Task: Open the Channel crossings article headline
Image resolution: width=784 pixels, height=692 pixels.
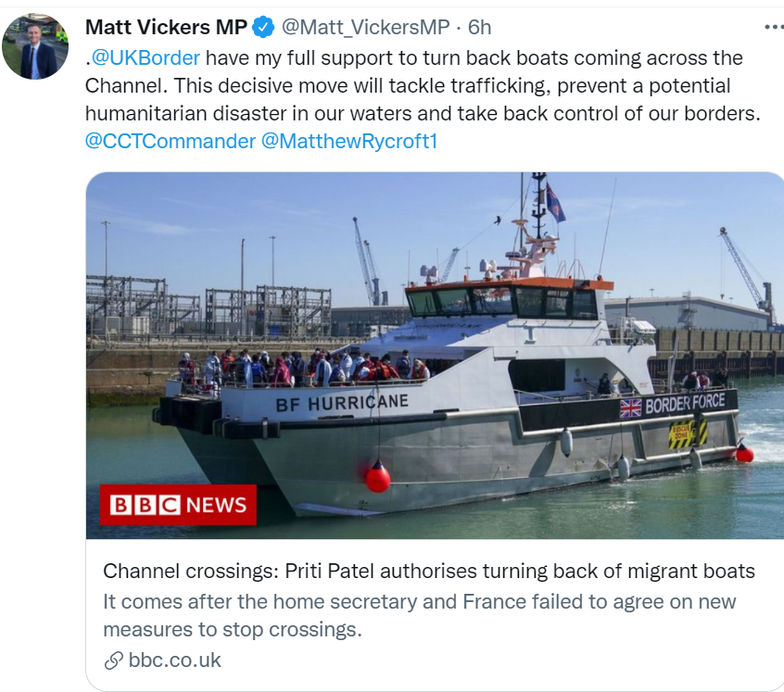Action: coord(429,571)
